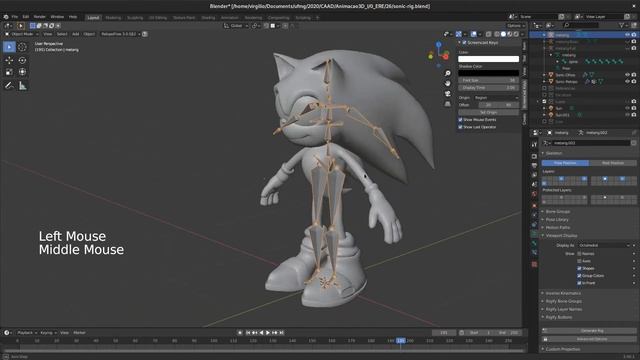This screenshot has height=360, width=640.
Task: Open the Render menu
Action: coord(40,17)
